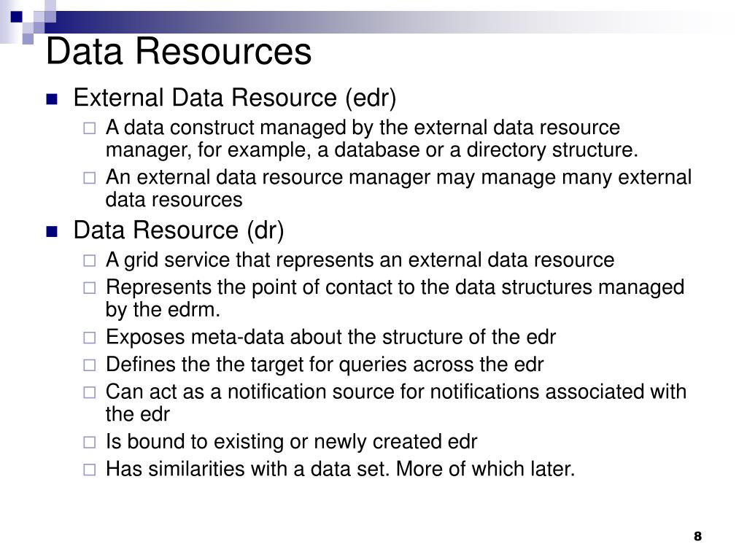Click the hollow bullet before 'Represents the point of contact'
Image resolution: width=747 pixels, height=560 pixels.
pos(90,287)
